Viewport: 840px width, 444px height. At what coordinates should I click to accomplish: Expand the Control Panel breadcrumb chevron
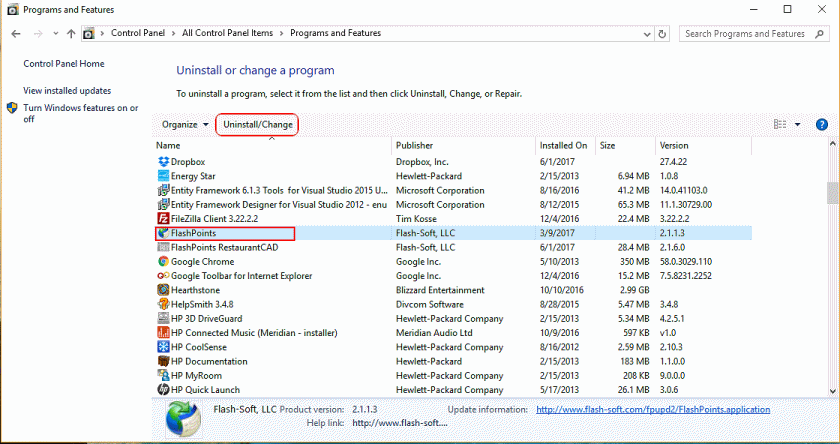(x=174, y=33)
